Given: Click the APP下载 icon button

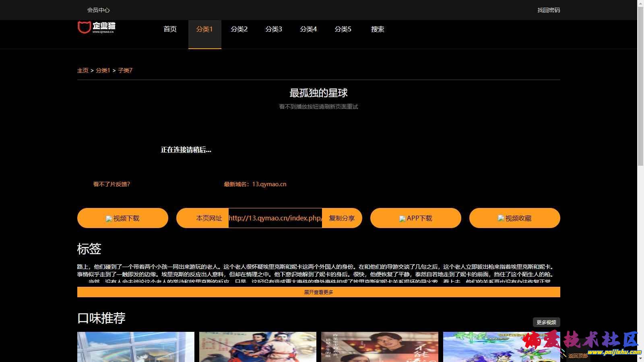Looking at the screenshot, I should tap(415, 218).
